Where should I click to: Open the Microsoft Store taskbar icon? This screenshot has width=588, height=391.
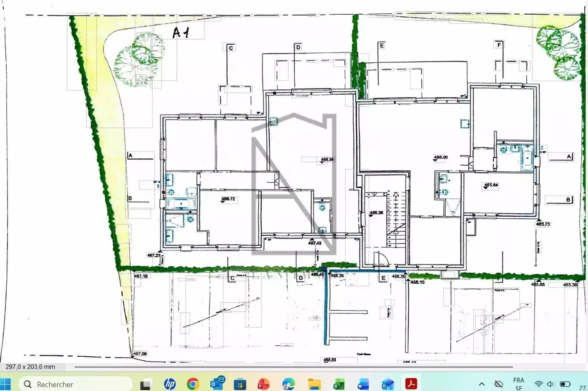(240, 384)
